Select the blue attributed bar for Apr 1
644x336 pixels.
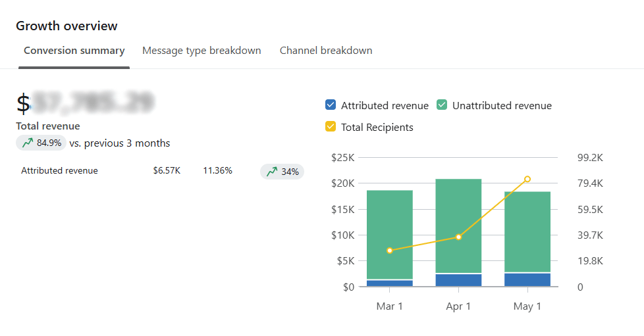(x=458, y=280)
